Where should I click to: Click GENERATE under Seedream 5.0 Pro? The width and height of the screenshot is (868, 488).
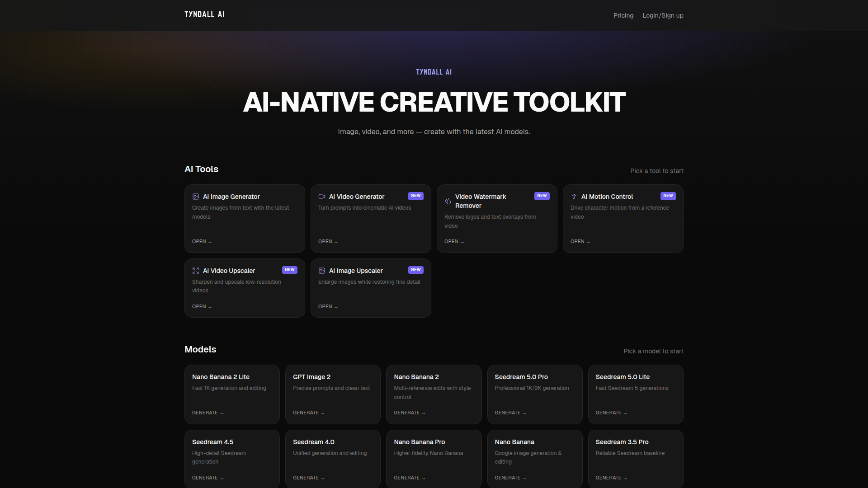point(510,413)
